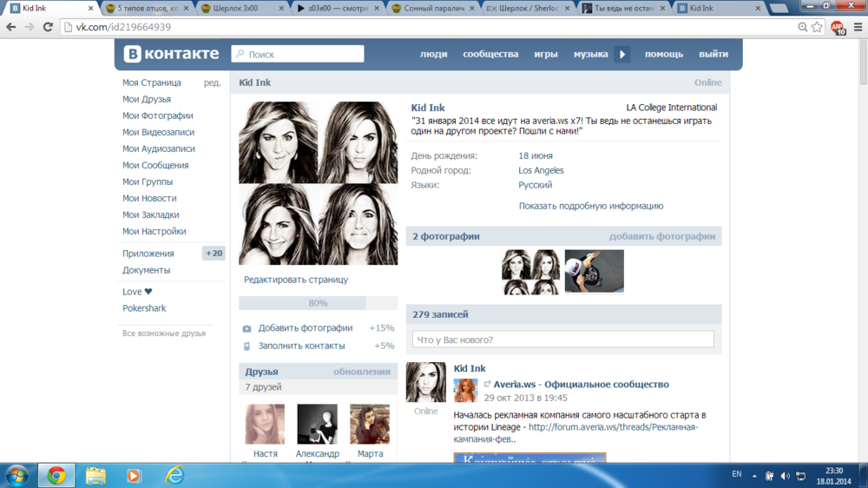Switch to the 'Шерлок 3x00' tab

click(x=240, y=9)
